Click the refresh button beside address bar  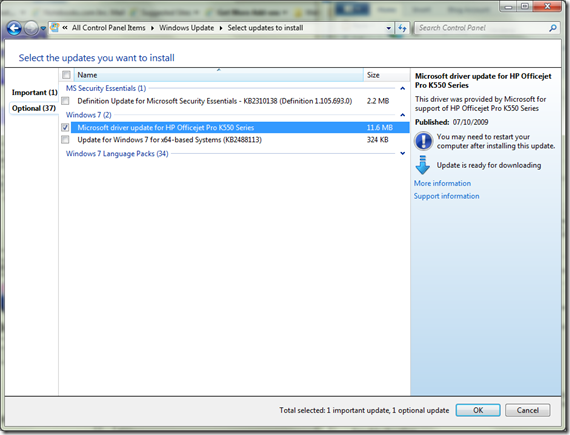[x=402, y=28]
